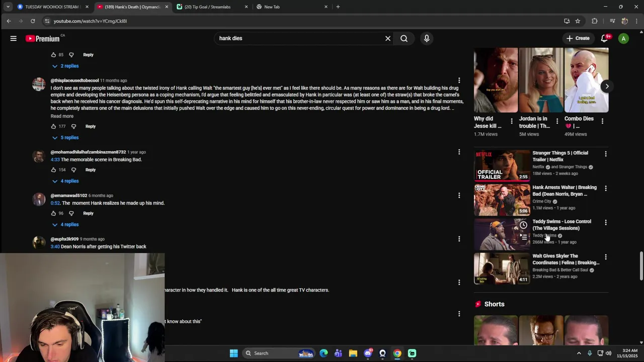644x362 pixels.
Task: Click the taskbar Search box
Action: click(x=279, y=353)
